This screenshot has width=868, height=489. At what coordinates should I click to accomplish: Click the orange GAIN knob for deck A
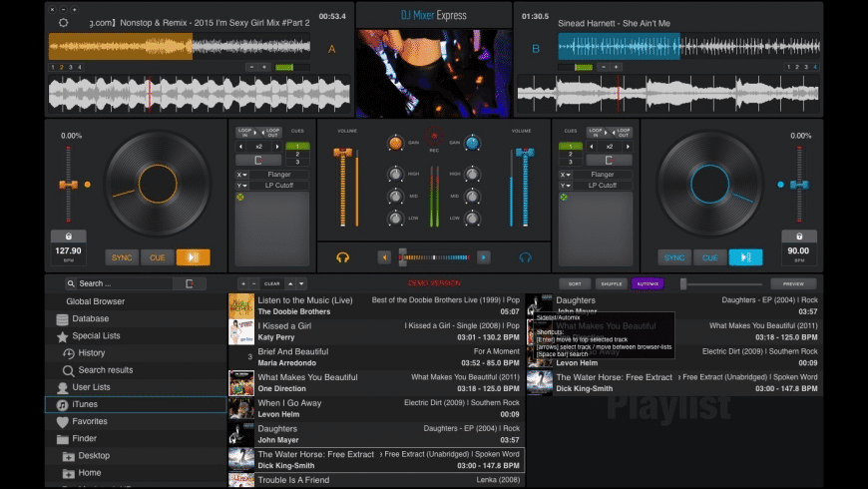click(395, 144)
